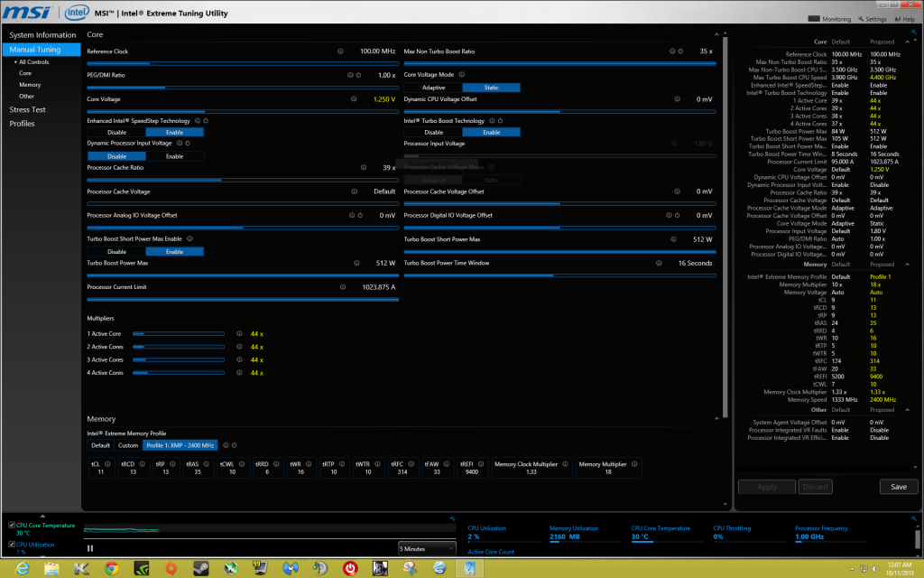Adjust the Core Voltage slider
The height and width of the screenshot is (578, 924).
coord(242,111)
